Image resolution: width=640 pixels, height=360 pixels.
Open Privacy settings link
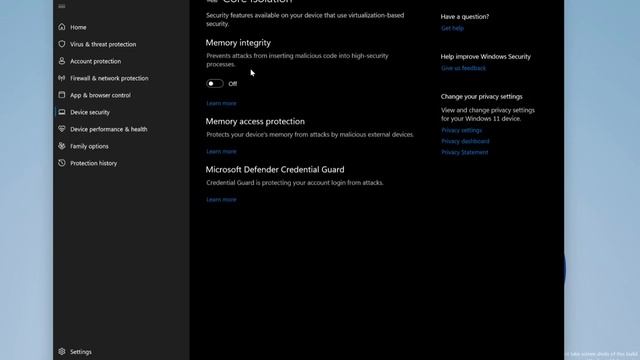click(461, 130)
